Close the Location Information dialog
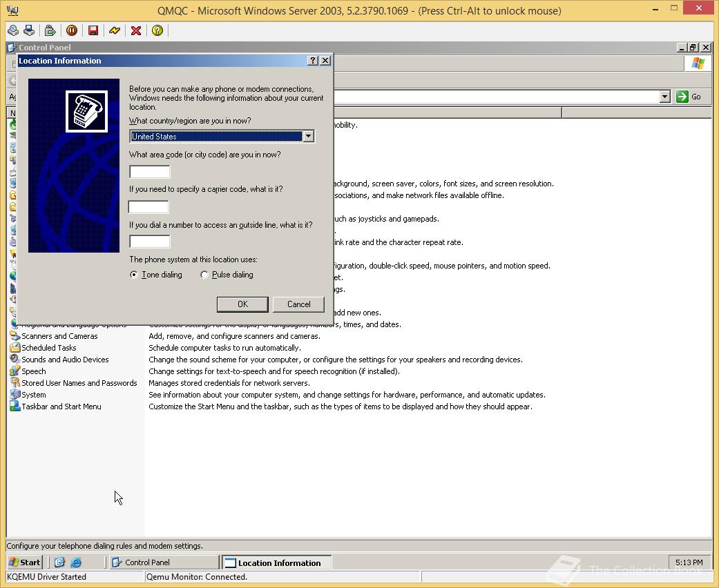The image size is (719, 588). click(325, 61)
